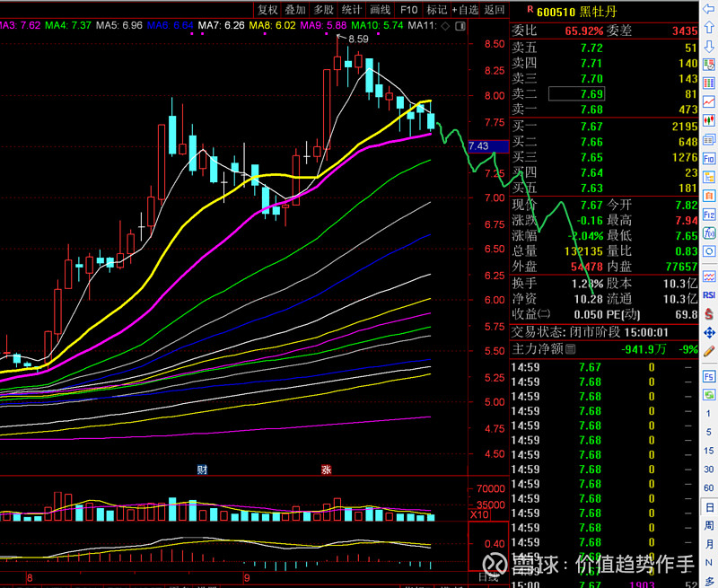
Task: Click the panel toggle icon beside MA11
Action: (460, 26)
